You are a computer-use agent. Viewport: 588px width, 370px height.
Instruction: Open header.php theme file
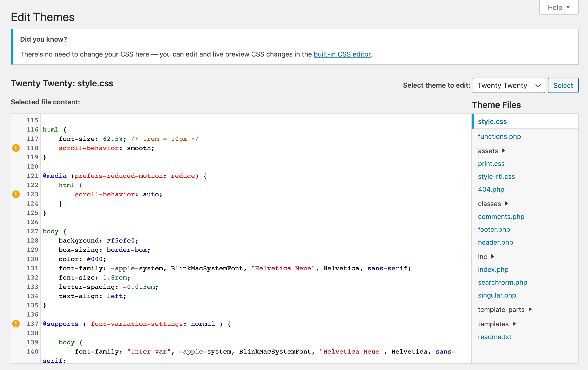(x=495, y=242)
